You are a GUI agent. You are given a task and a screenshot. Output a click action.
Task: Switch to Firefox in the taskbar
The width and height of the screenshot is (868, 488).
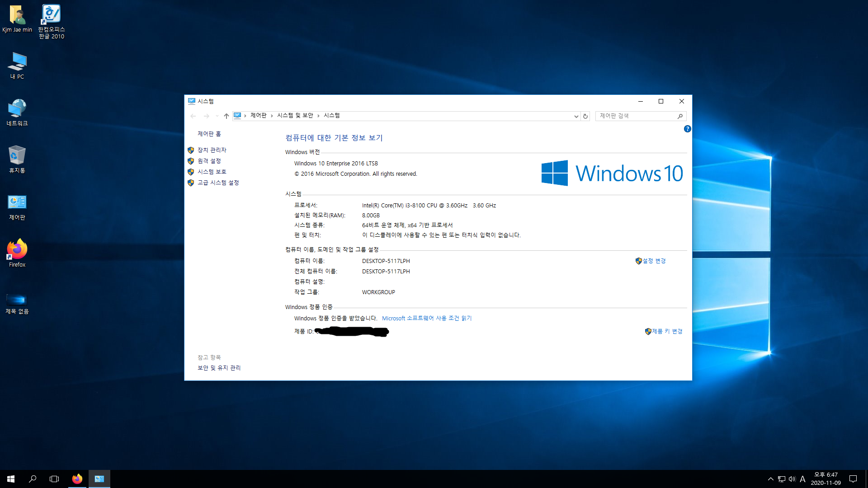77,479
